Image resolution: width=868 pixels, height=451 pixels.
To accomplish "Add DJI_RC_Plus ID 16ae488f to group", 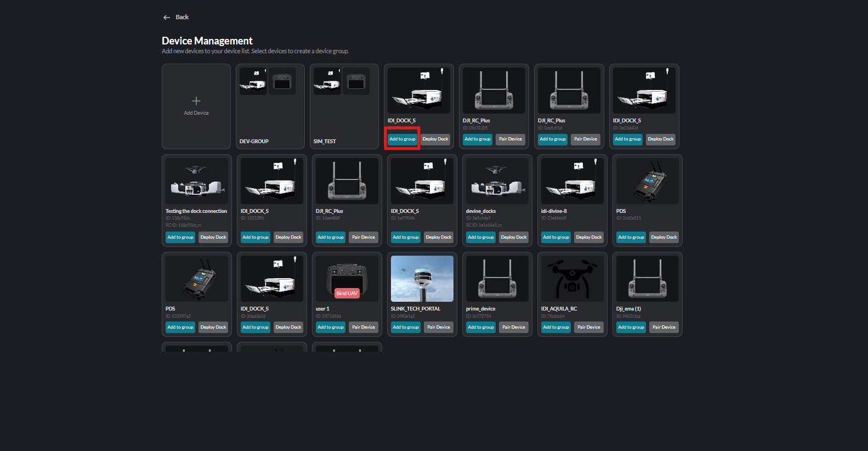I will click(x=331, y=238).
